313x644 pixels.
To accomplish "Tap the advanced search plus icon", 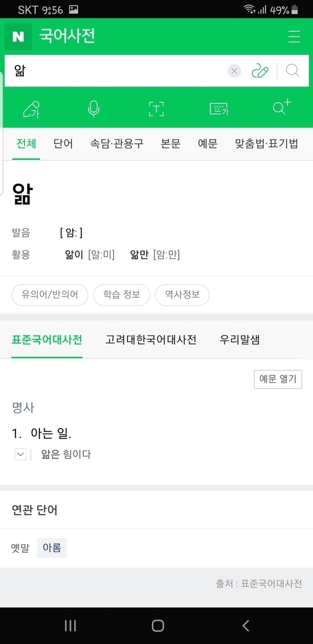I will (x=282, y=108).
